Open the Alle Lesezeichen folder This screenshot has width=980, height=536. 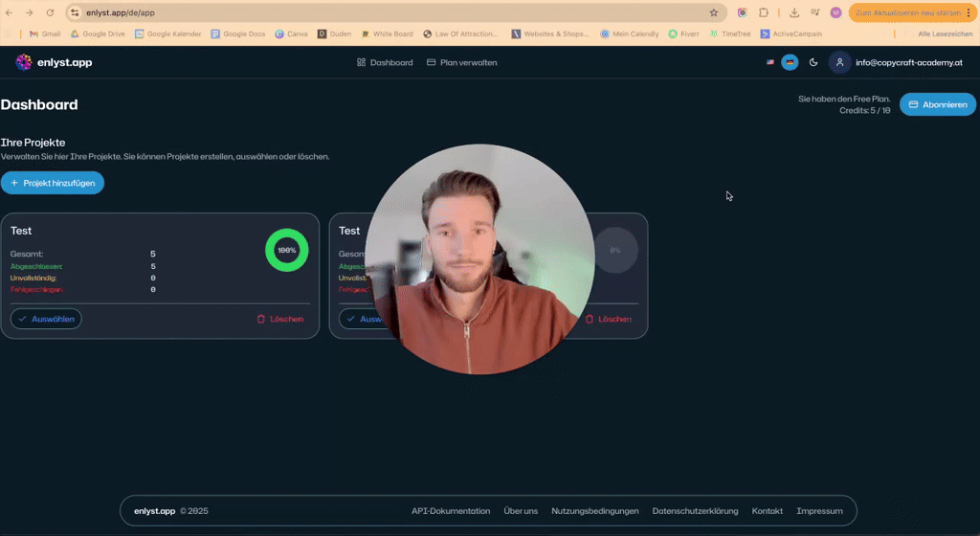tap(945, 33)
